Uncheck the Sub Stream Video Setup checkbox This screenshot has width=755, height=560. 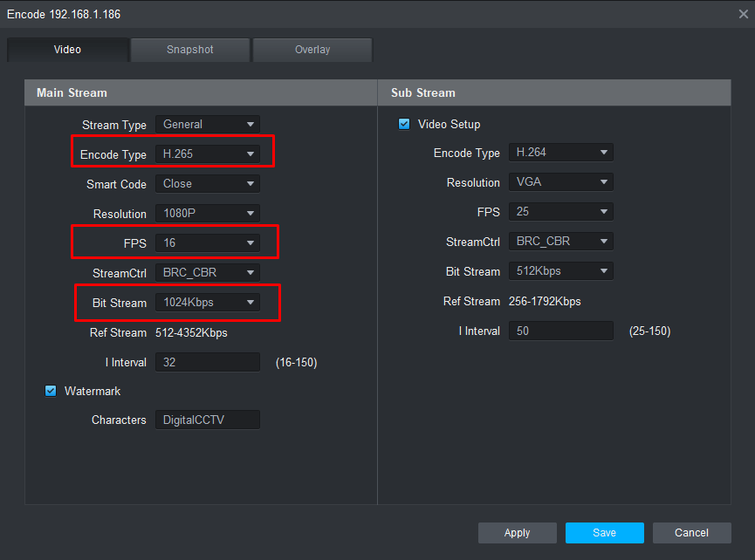pyautogui.click(x=404, y=124)
